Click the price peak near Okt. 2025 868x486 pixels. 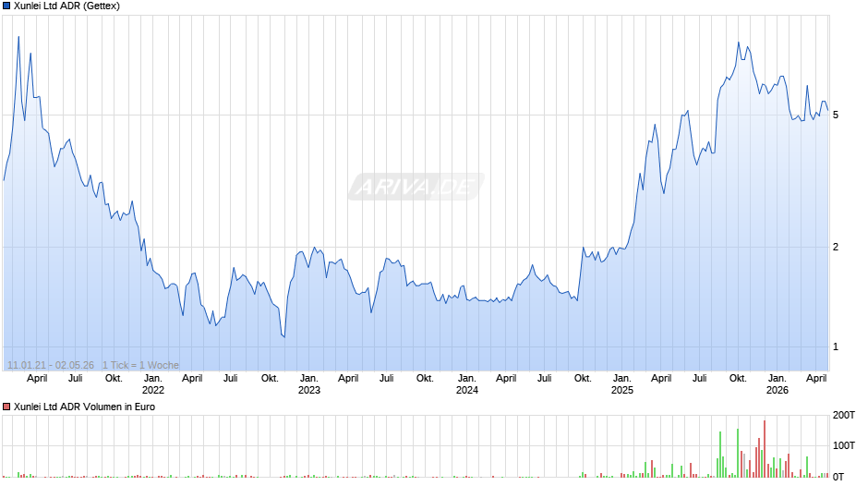coord(739,43)
